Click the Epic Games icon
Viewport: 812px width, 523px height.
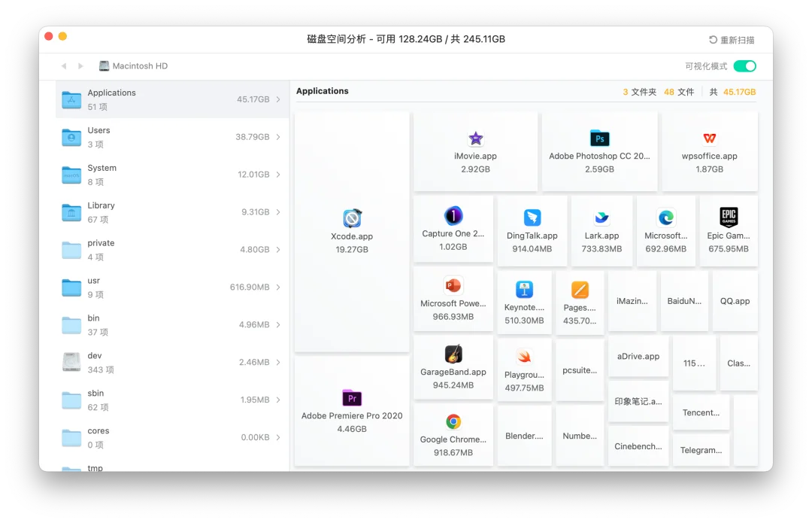[x=729, y=217]
